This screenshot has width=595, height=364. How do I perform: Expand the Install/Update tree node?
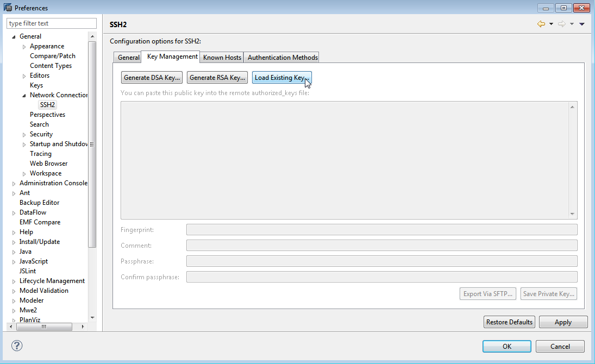point(14,242)
